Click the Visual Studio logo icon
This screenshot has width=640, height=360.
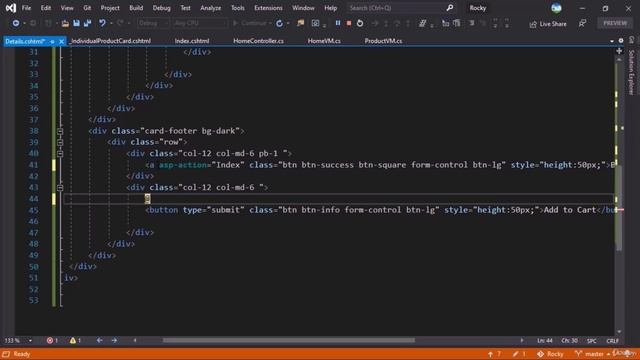pyautogui.click(x=11, y=8)
